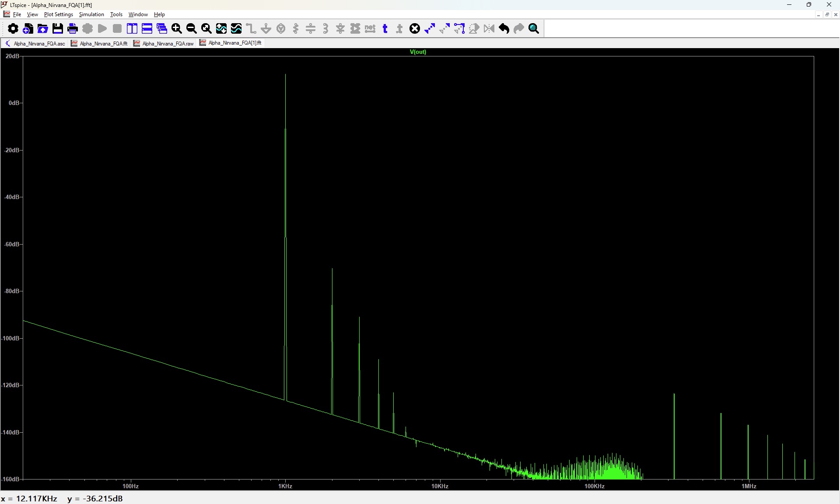This screenshot has width=840, height=504.
Task: Click the pick visible traces icon
Action: (236, 29)
